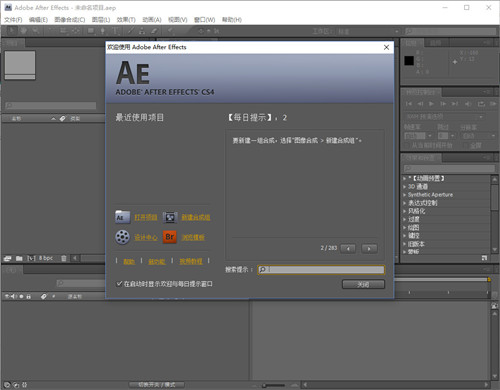This screenshot has width=500, height=390.
Task: Select the Pen tool
Action: coord(103,31)
